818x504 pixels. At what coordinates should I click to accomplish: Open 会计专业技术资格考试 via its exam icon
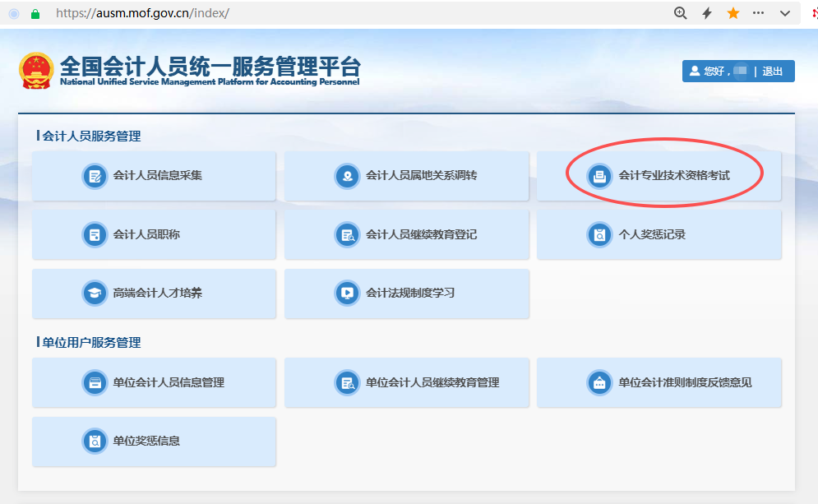(599, 175)
